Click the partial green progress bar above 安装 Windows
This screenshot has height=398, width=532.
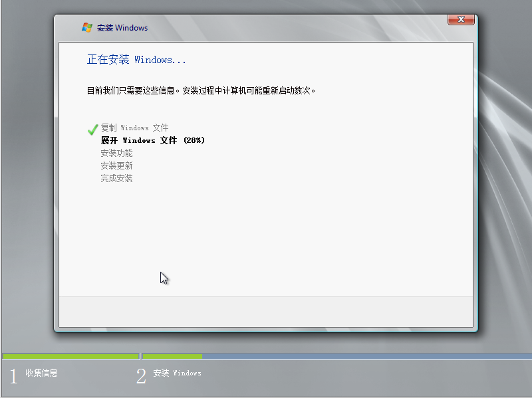(173, 356)
